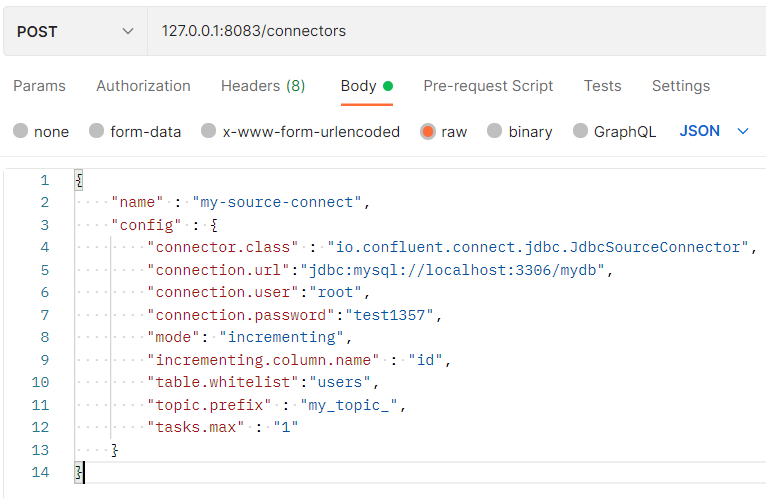Select the Body tab
766x498 pixels.
pos(366,86)
